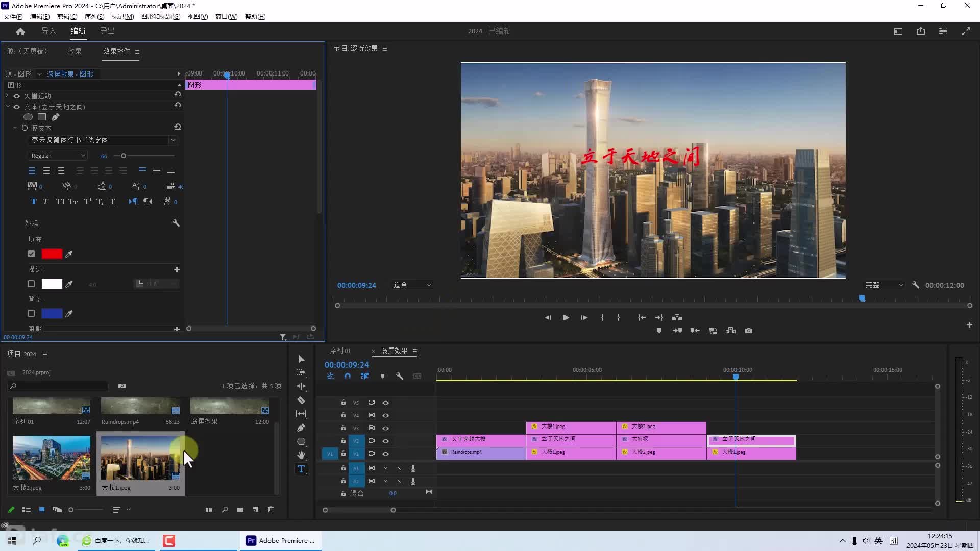Toggle snap in timeline magnet icon
Viewport: 980px width, 551px height.
348,376
